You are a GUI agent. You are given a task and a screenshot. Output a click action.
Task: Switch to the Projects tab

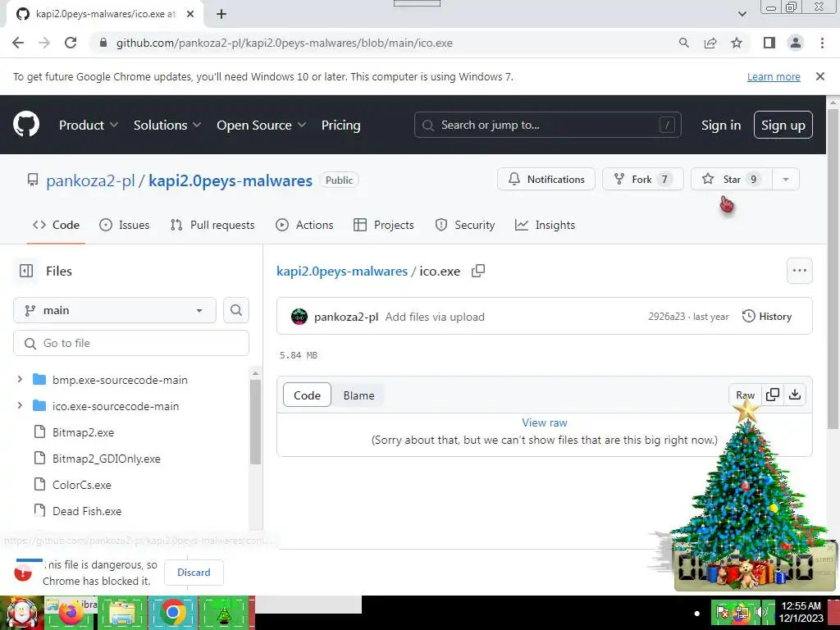point(384,225)
